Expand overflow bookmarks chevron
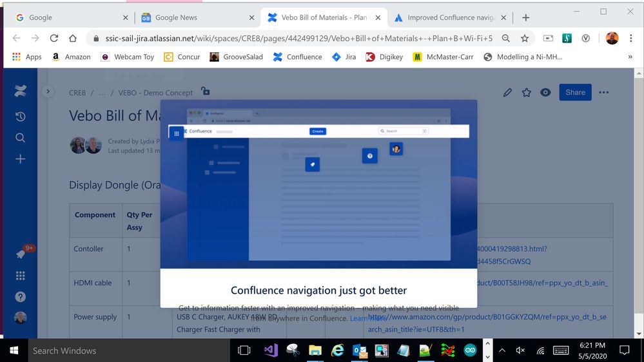The height and width of the screenshot is (362, 644). (630, 57)
